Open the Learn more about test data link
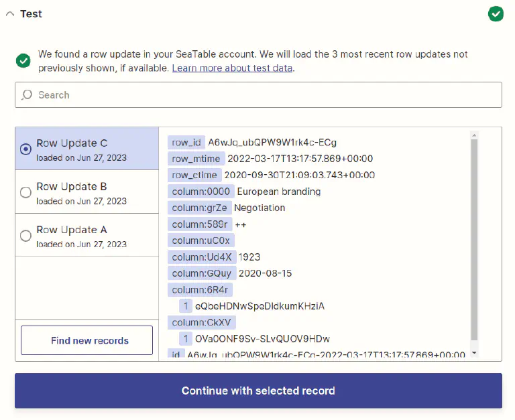Image resolution: width=515 pixels, height=420 pixels. click(x=233, y=68)
